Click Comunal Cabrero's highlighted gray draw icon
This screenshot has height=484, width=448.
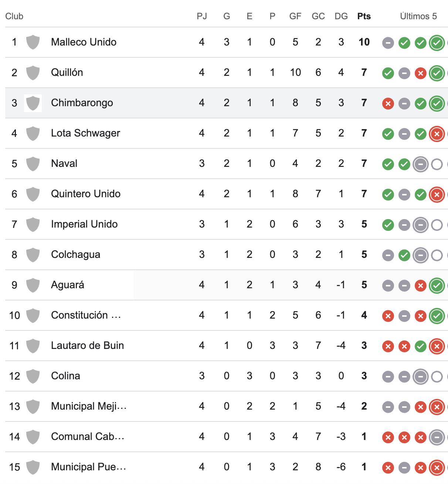coord(437,437)
